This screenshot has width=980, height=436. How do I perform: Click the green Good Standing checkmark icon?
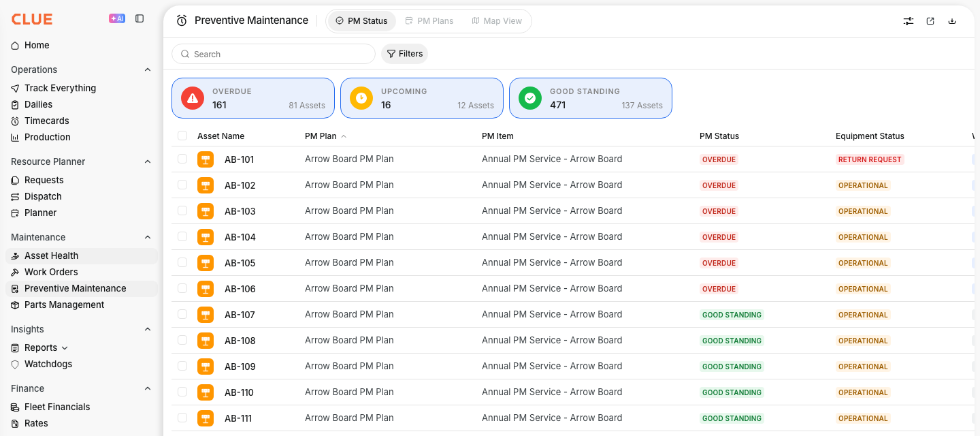[x=530, y=98]
